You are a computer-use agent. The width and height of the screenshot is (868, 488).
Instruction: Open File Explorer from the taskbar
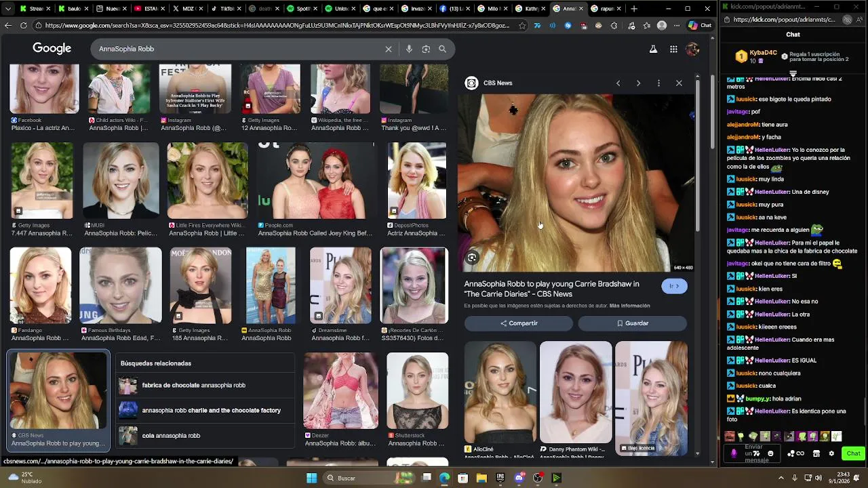pyautogui.click(x=481, y=478)
